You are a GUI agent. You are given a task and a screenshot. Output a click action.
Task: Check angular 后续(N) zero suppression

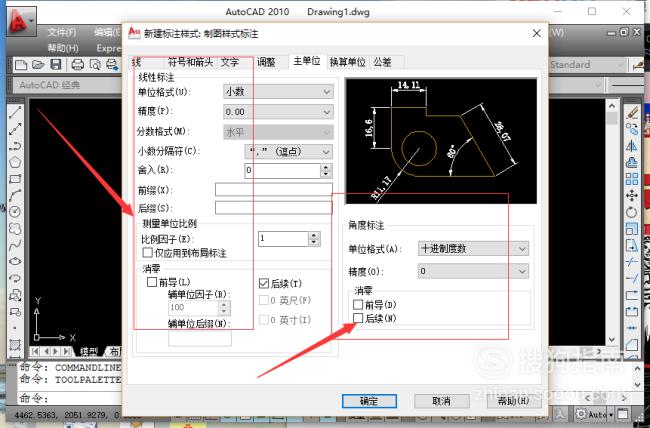[358, 318]
